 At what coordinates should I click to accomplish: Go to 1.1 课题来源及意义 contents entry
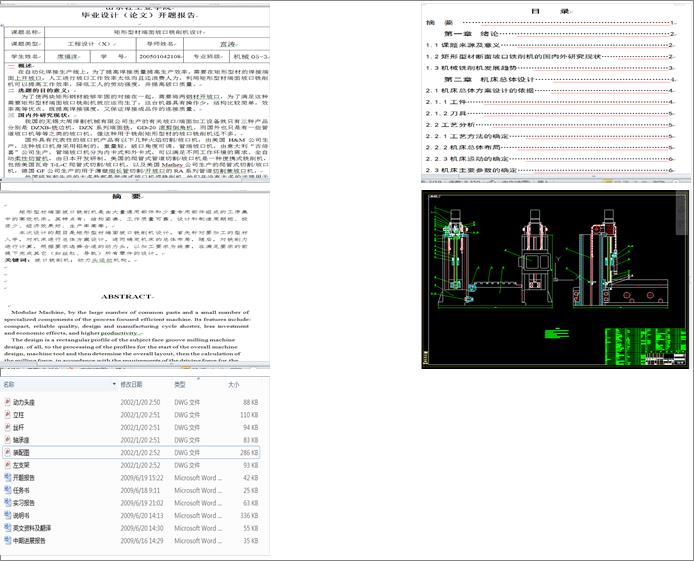coord(463,45)
